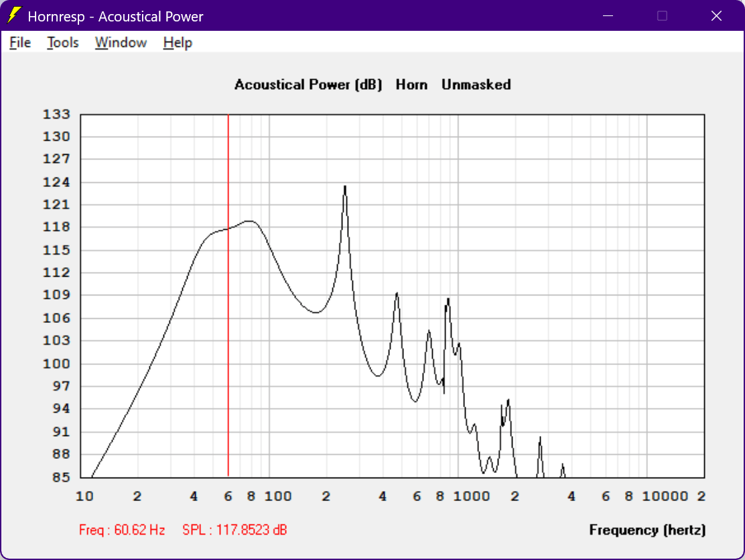Click the 100 dB y-axis label
Viewport: 745px width, 560px height.
pyautogui.click(x=56, y=364)
